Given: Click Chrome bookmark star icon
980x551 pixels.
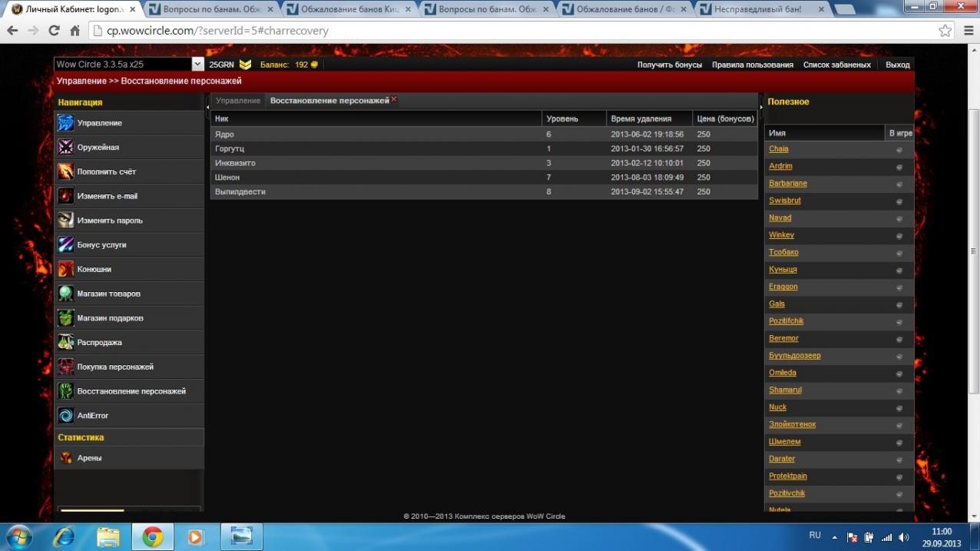Looking at the screenshot, I should [945, 31].
